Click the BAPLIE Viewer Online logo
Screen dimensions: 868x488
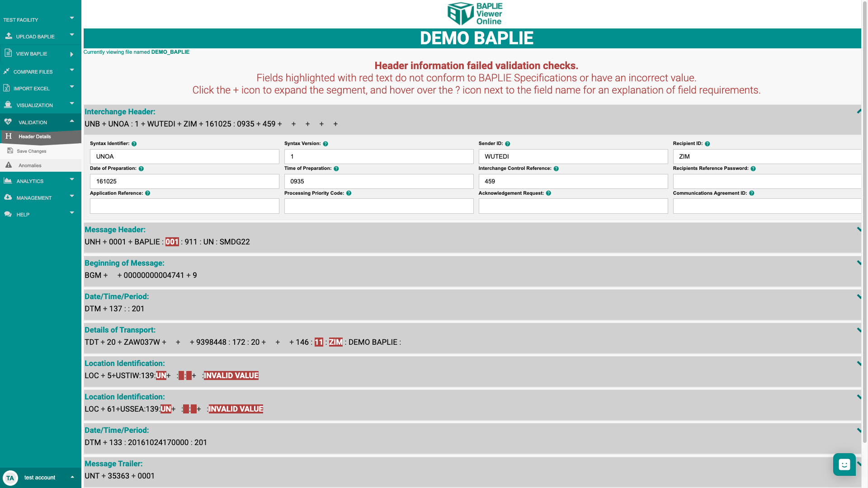click(475, 14)
